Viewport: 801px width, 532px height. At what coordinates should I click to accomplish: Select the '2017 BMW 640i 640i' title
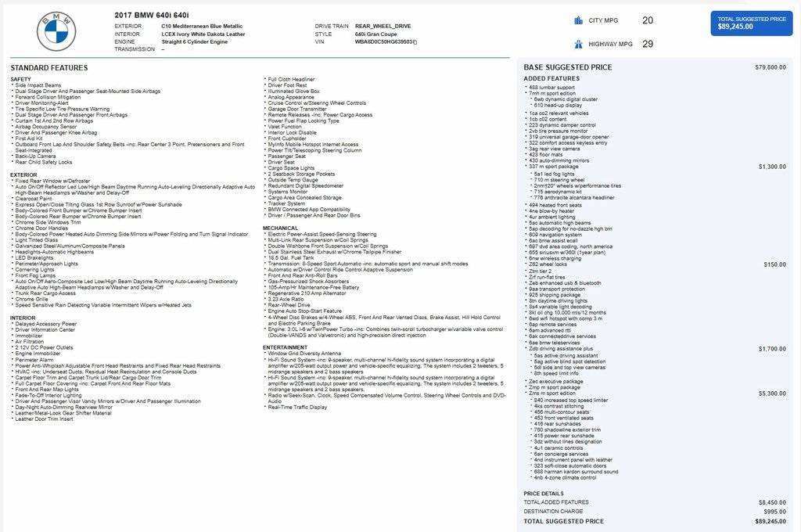point(152,16)
